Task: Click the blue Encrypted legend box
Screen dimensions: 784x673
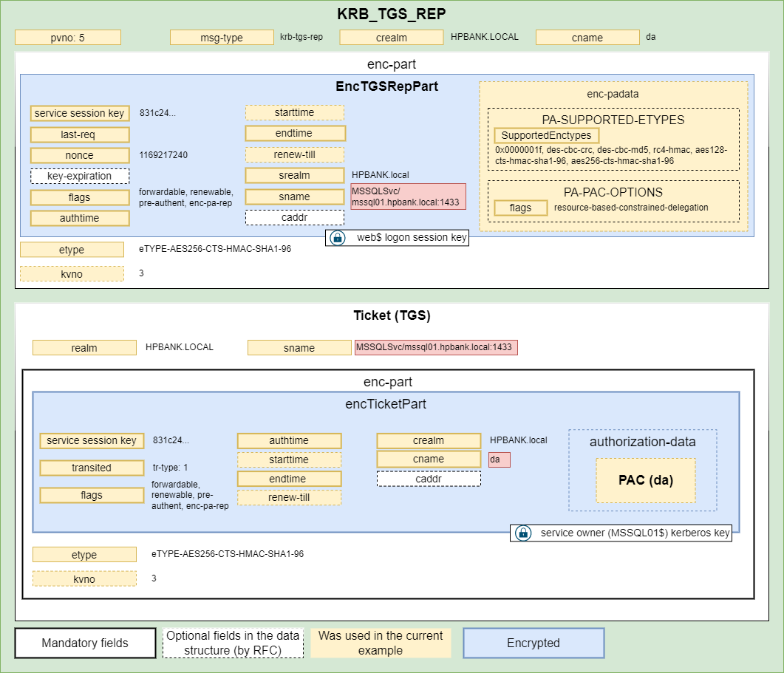Action: coord(534,643)
